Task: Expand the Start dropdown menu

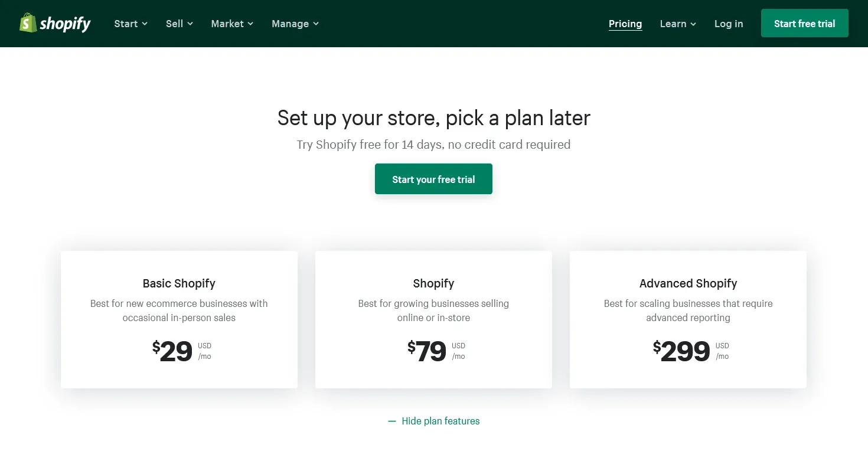Action: [130, 24]
